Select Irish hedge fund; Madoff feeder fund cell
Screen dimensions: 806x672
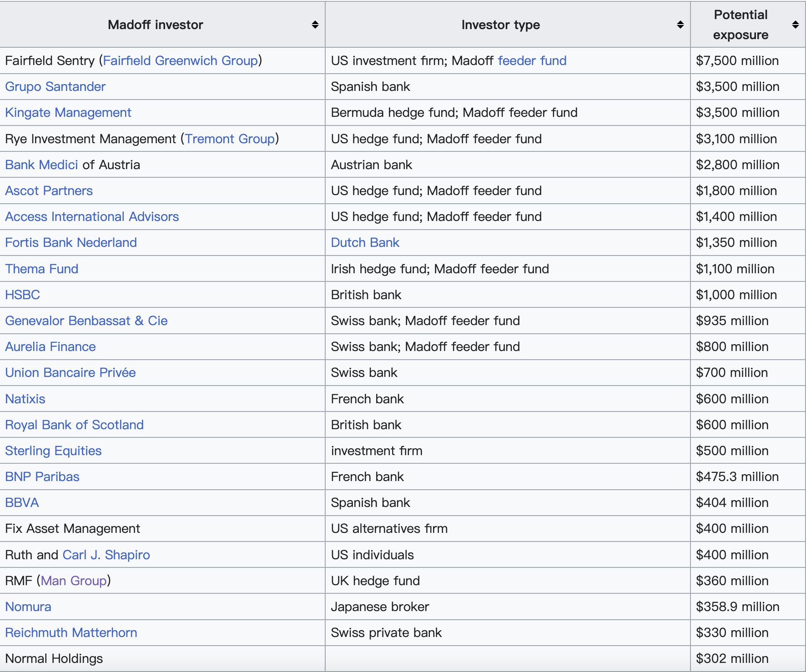[508, 269]
